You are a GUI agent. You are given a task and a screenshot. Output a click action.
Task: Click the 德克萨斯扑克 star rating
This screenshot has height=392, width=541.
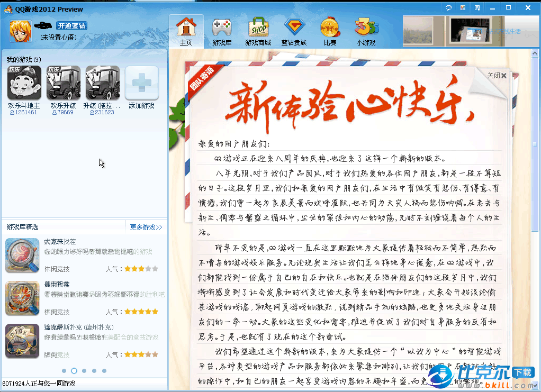[141, 354]
